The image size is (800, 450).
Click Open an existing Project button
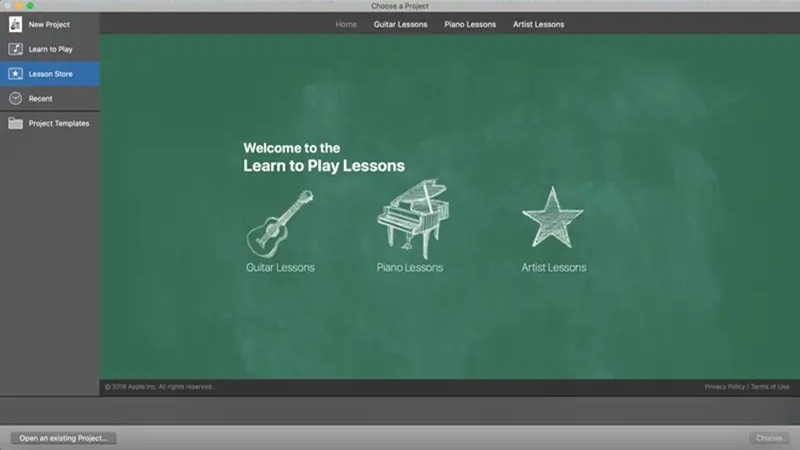63,438
